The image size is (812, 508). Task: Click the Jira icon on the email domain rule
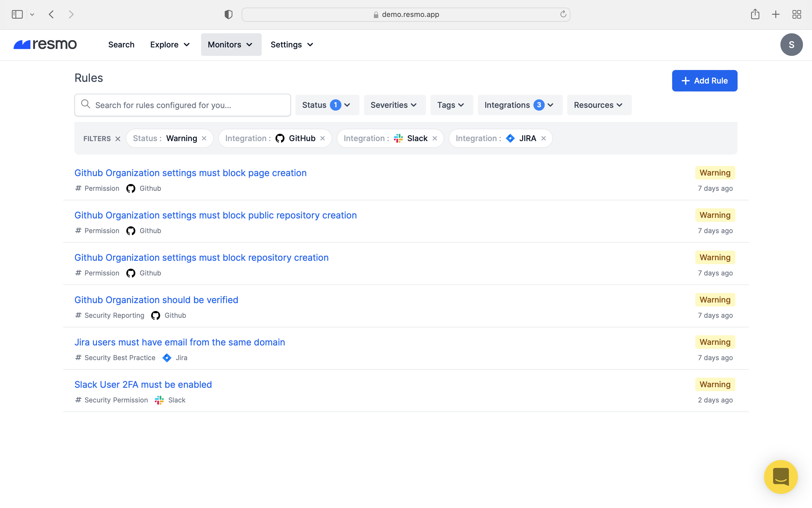[x=167, y=358]
